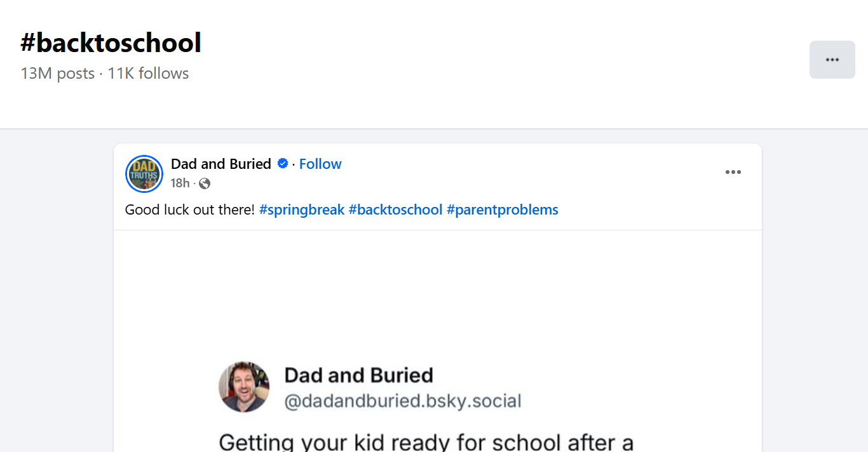Follow the Dad and Buried page
Screen dimensions: 868x452
coord(320,164)
